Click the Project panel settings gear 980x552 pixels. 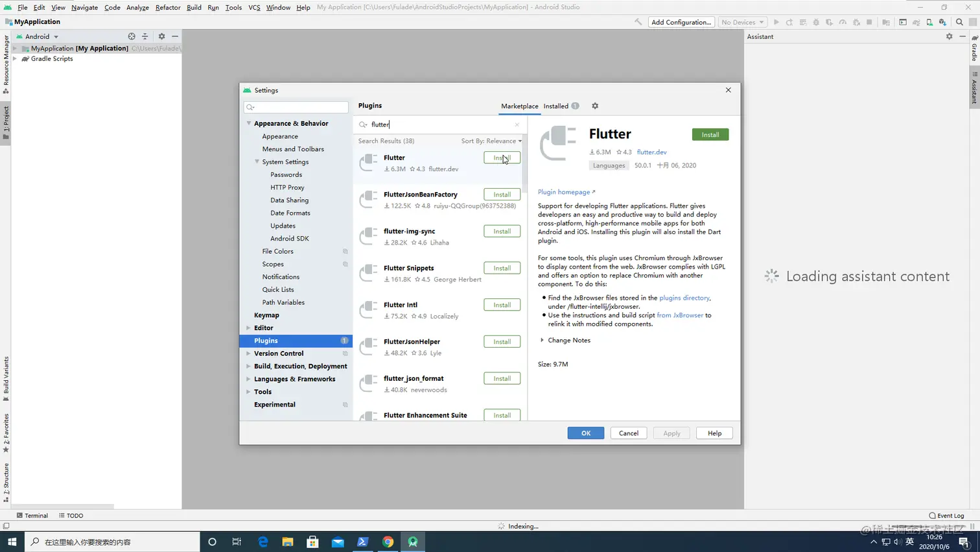(x=161, y=36)
